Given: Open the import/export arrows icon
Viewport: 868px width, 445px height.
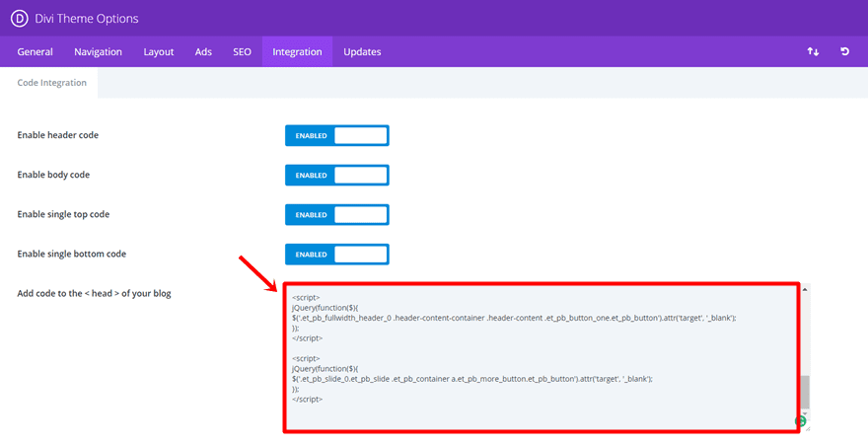Looking at the screenshot, I should point(813,51).
